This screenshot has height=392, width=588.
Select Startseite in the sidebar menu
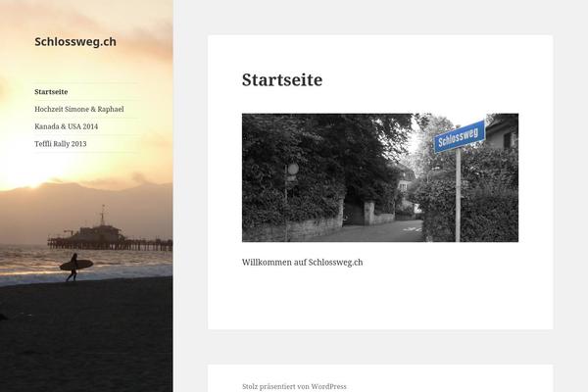click(x=51, y=92)
